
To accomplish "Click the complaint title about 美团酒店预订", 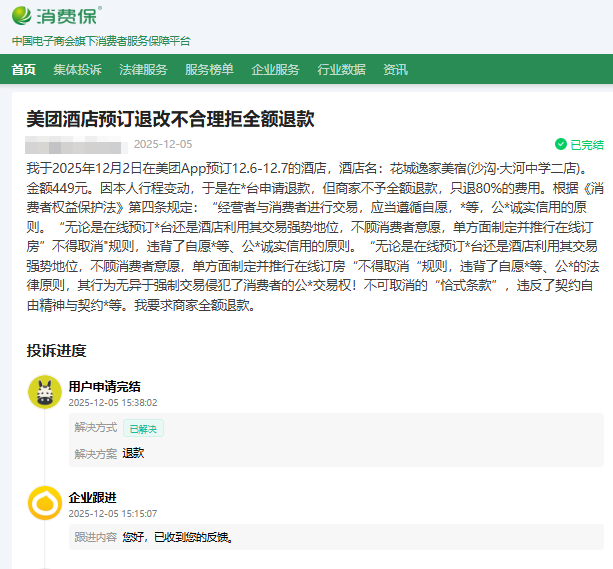I will click(170, 119).
